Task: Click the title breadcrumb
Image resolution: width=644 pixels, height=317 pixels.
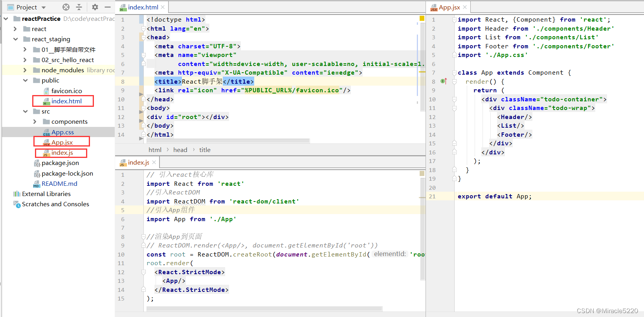Action: [x=205, y=150]
